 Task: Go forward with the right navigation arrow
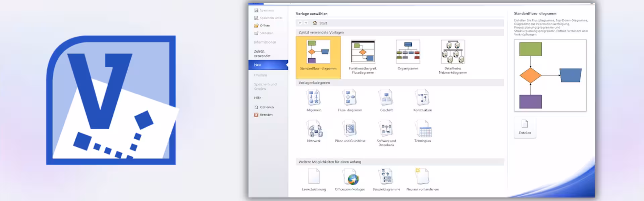click(x=306, y=23)
